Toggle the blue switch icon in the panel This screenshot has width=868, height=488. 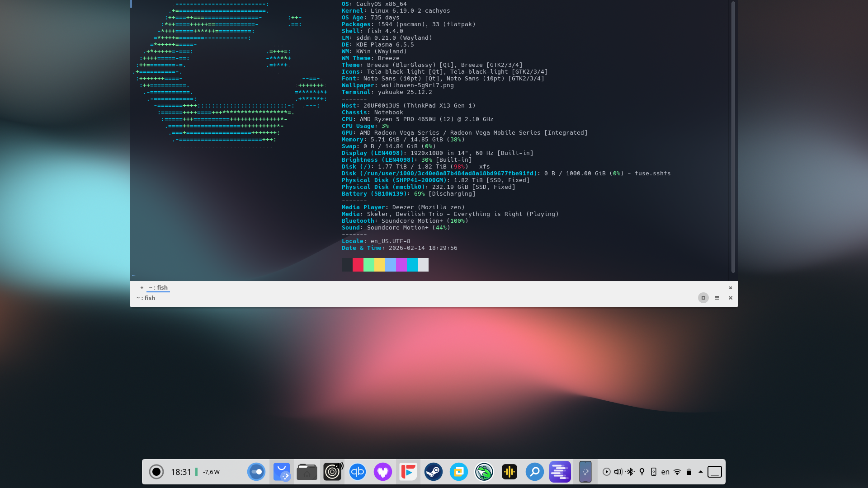[x=256, y=472]
